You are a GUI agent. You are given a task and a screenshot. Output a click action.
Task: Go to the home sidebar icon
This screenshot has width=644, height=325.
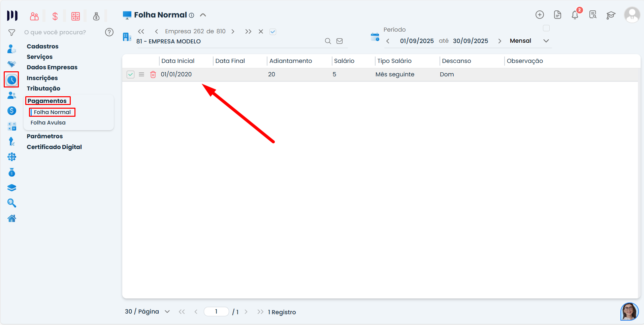12,218
